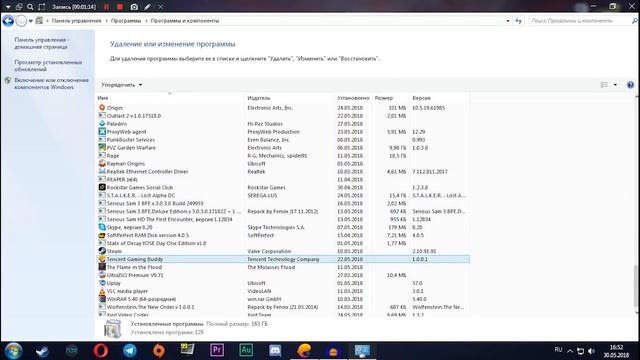Select SoftPerfect RAM Disk version 4.0.5
640x360 pixels.
click(283, 235)
